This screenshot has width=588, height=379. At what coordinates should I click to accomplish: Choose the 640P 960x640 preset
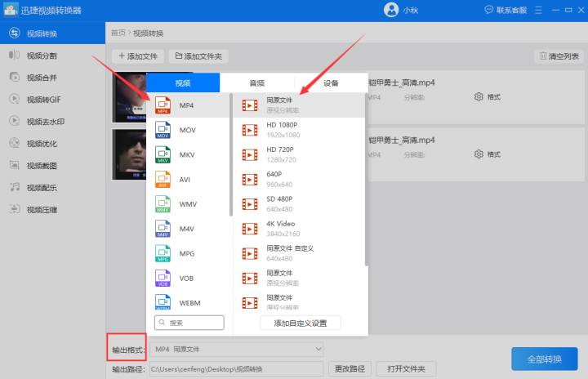coord(299,180)
